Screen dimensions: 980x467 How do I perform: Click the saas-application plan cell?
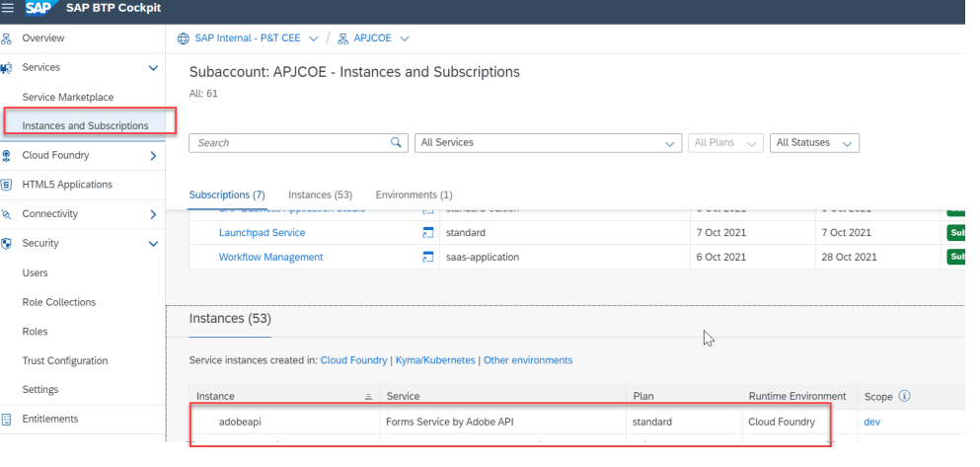(483, 257)
